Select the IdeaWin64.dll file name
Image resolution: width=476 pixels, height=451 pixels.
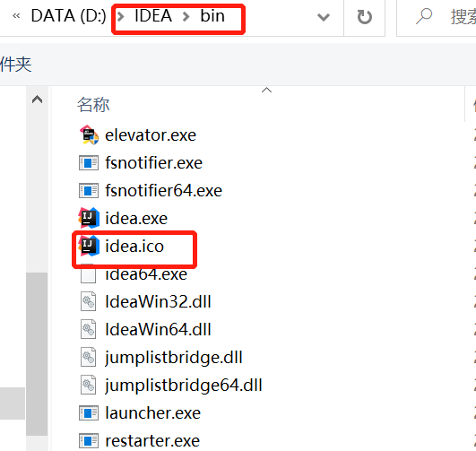click(158, 330)
